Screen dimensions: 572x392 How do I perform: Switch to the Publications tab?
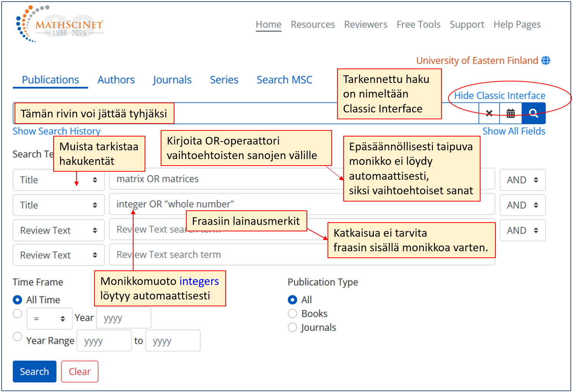[x=51, y=80]
